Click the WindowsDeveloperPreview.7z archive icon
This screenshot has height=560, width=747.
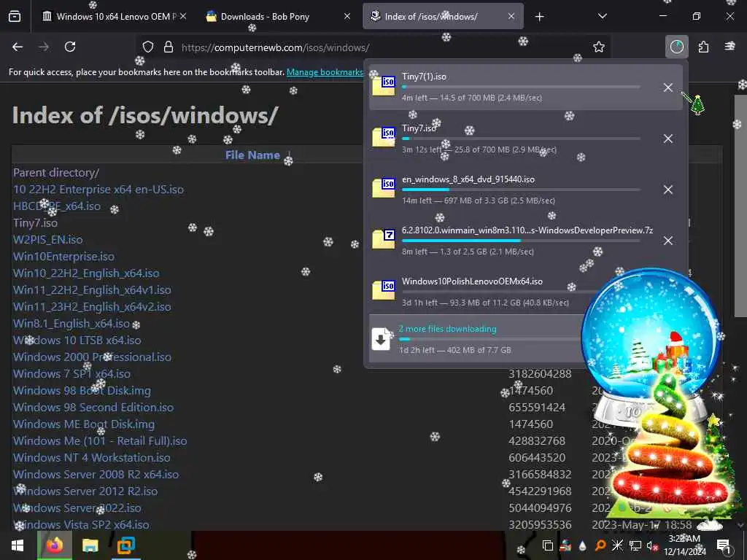[x=384, y=239]
